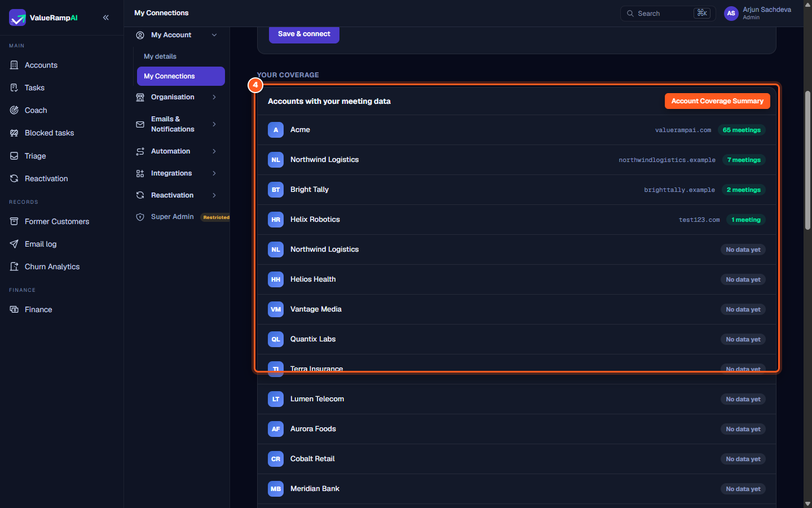Click the Lumen Telecom LT avatar badge
Image resolution: width=812 pixels, height=508 pixels.
point(276,399)
